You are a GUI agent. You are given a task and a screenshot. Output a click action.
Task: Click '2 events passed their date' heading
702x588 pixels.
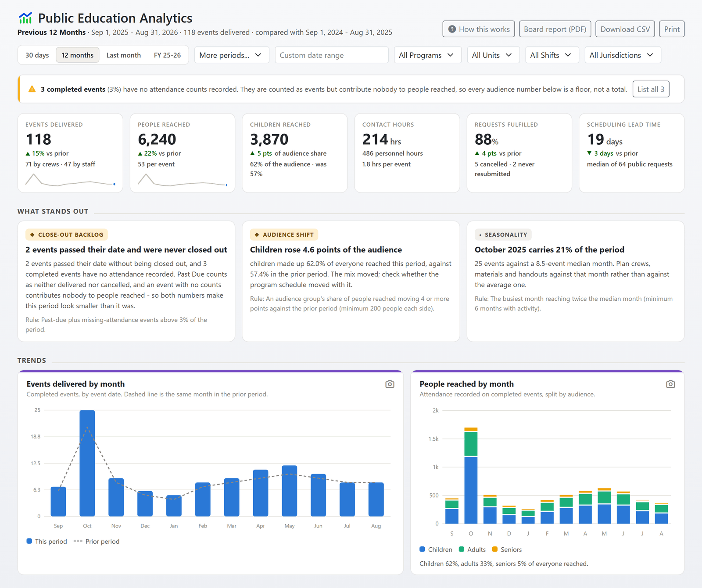(126, 249)
